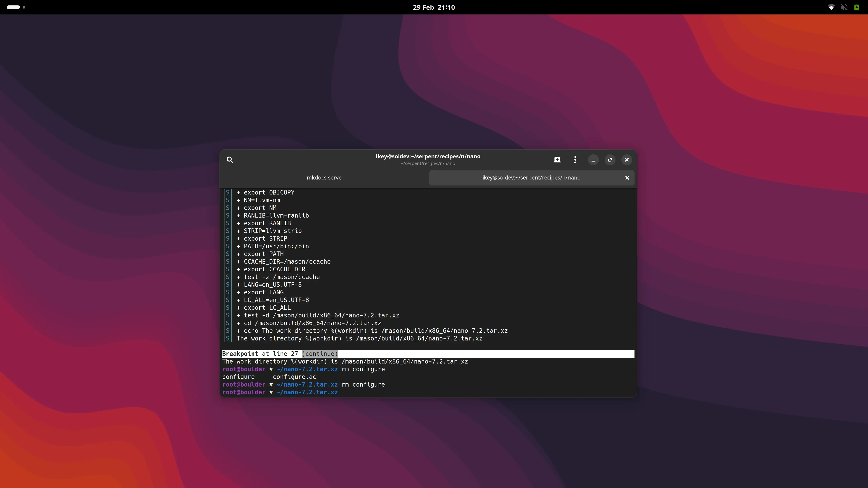Viewport: 868px width, 488px height.
Task: Open the clock showing 29 Feb 21:10
Action: coord(434,7)
